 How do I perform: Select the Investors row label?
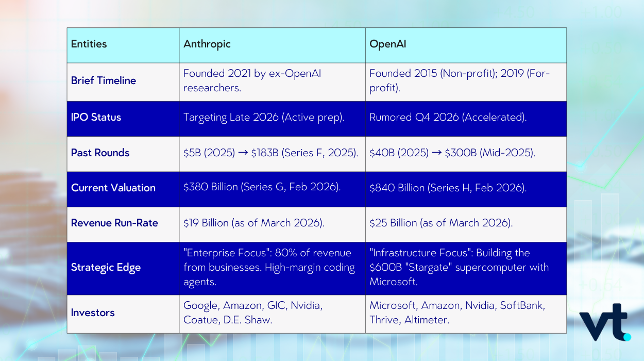click(93, 313)
